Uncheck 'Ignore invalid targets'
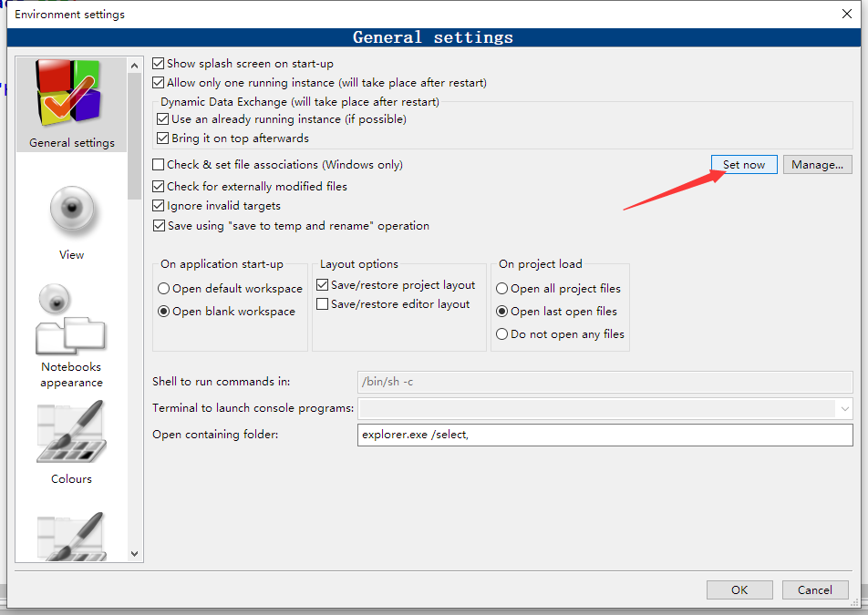This screenshot has width=868, height=615. 159,205
